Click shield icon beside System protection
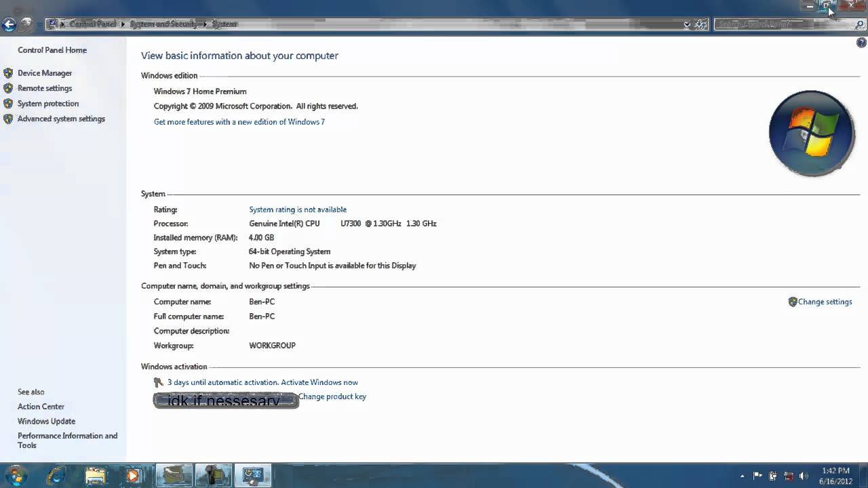Screen dimensions: 868x488 coord(8,104)
